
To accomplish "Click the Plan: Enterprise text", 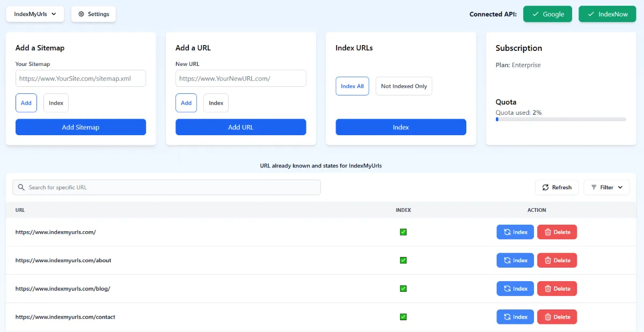I will tap(518, 65).
